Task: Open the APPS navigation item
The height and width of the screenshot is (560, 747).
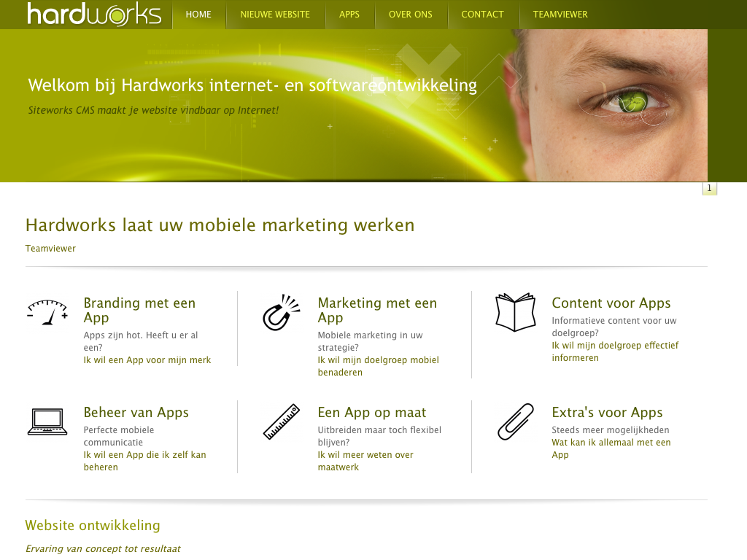Action: click(x=349, y=15)
